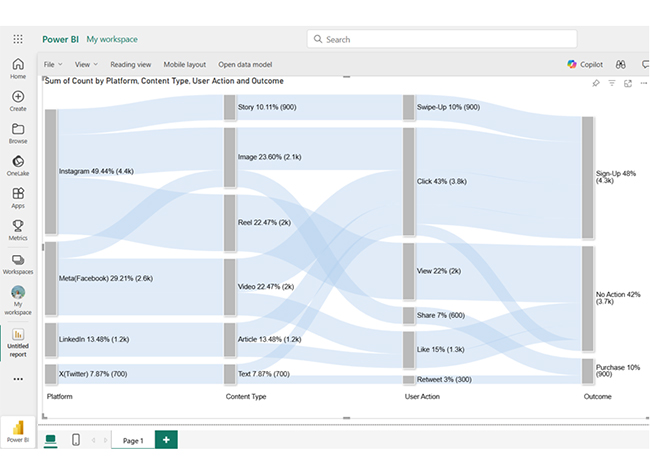Open the app launcher grid
This screenshot has width=650, height=473.
coord(18,39)
